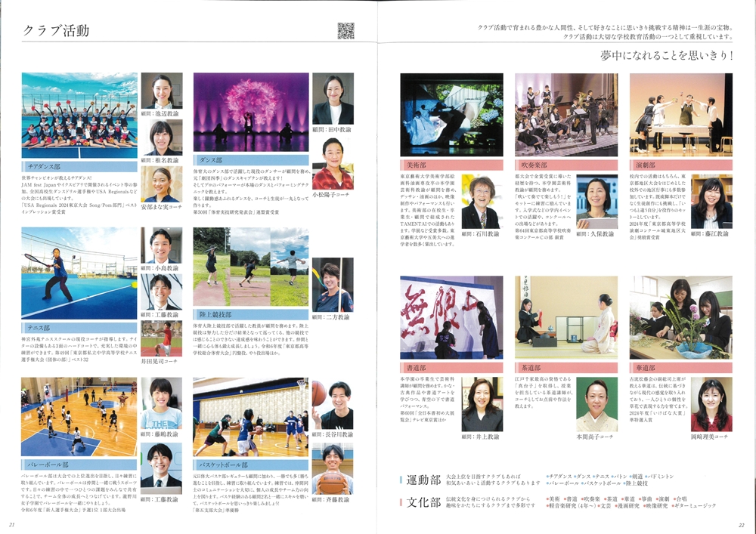Click the 陸上競技部 label
Image resolution: width=756 pixels, height=534 pixels.
pos(215,313)
